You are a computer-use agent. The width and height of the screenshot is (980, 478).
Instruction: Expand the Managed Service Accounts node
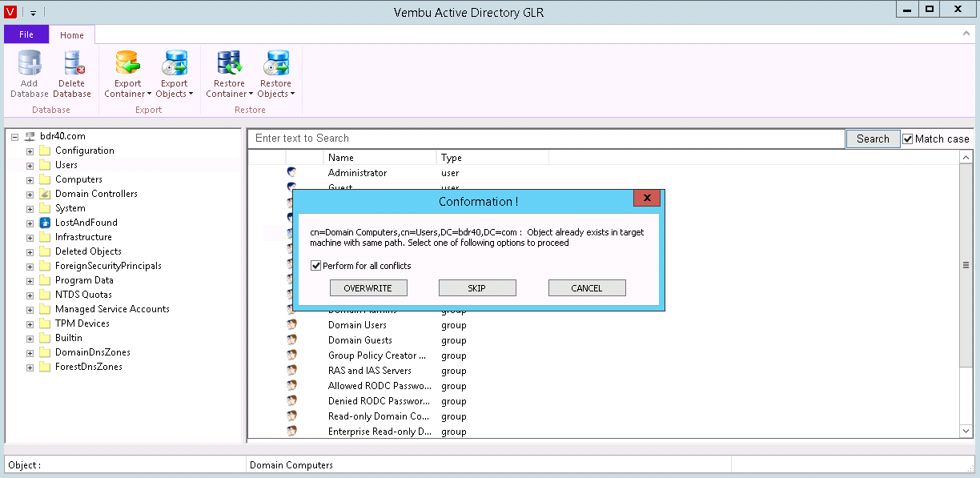(x=30, y=309)
